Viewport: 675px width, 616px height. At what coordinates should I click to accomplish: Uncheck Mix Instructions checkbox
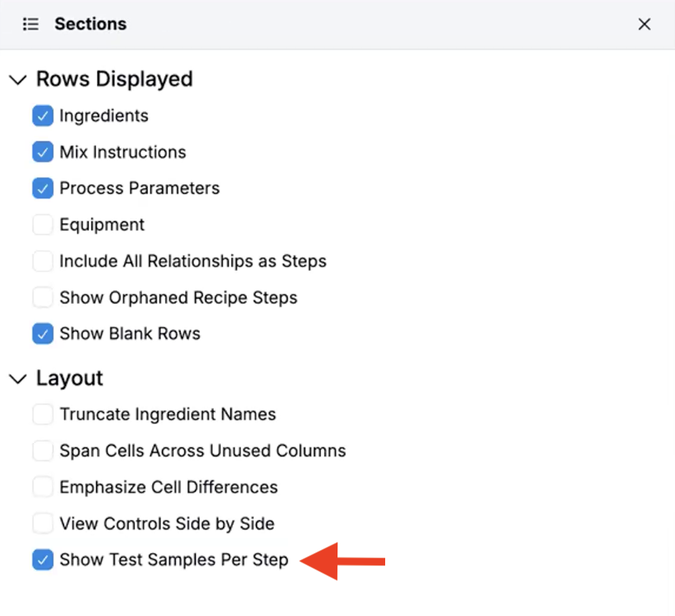[x=43, y=152]
